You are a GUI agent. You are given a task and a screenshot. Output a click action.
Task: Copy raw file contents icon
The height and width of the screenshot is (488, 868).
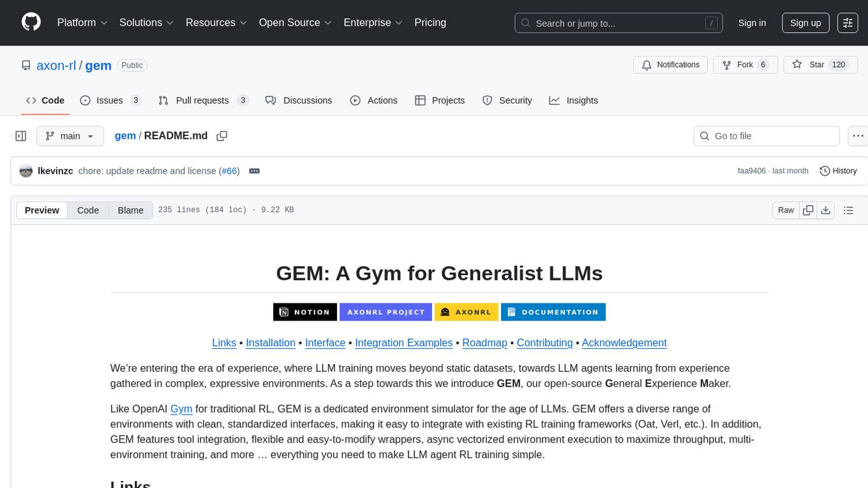coord(808,210)
